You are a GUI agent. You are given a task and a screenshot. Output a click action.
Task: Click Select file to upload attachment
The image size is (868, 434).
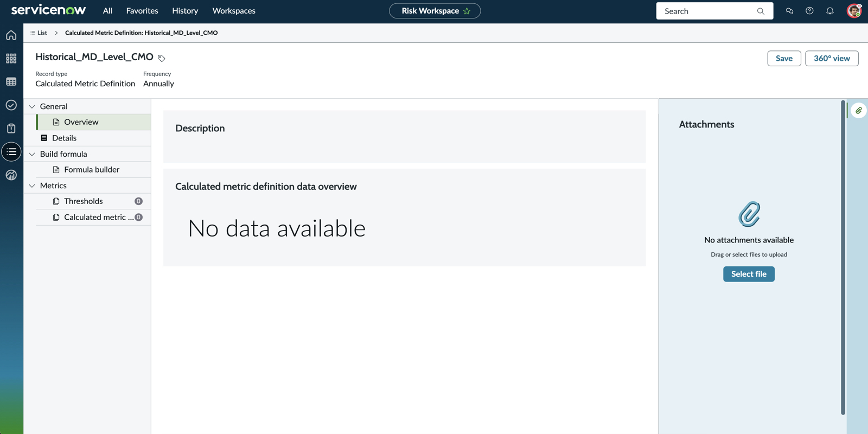(749, 274)
